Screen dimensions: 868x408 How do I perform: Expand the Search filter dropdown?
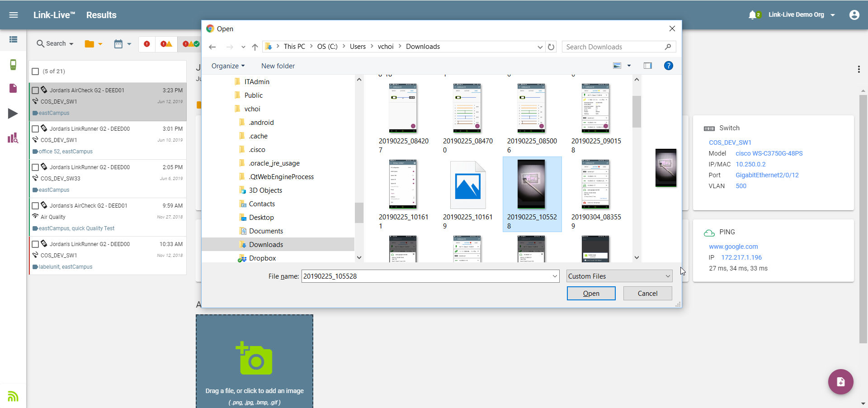55,44
